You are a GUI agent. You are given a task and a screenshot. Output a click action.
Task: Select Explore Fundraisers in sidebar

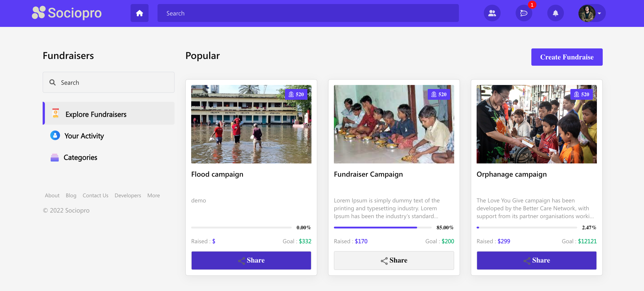tap(96, 114)
